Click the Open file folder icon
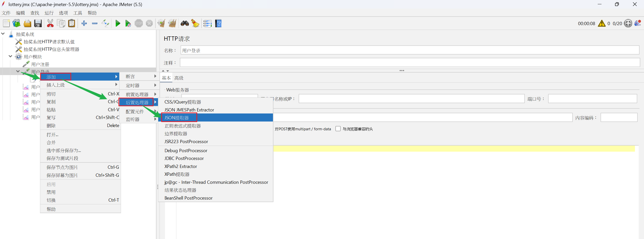644x239 pixels. click(x=27, y=23)
